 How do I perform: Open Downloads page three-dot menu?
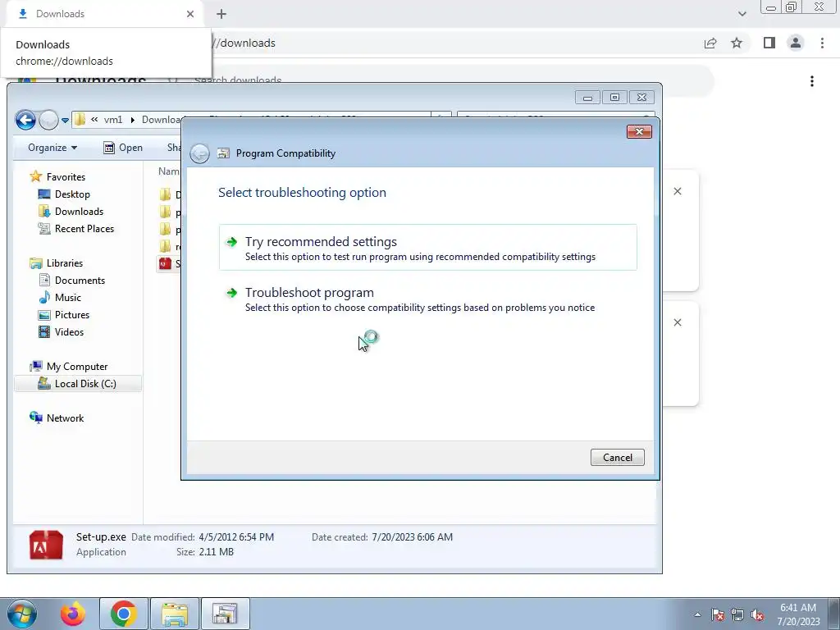[x=812, y=81]
